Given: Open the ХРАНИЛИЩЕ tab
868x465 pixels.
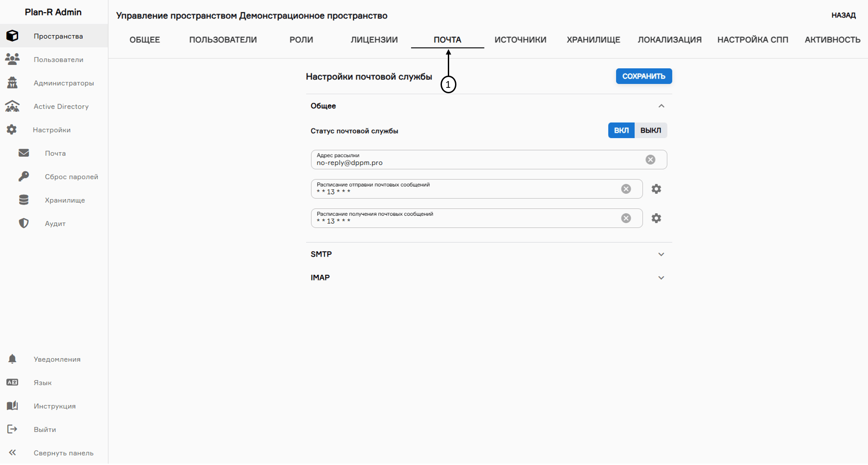Looking at the screenshot, I should [593, 40].
